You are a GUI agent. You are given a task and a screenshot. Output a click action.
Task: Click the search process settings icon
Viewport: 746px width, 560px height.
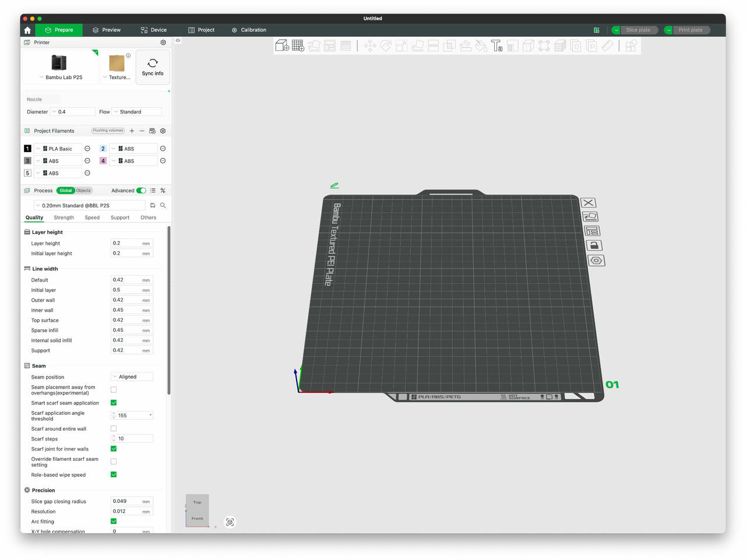point(163,206)
